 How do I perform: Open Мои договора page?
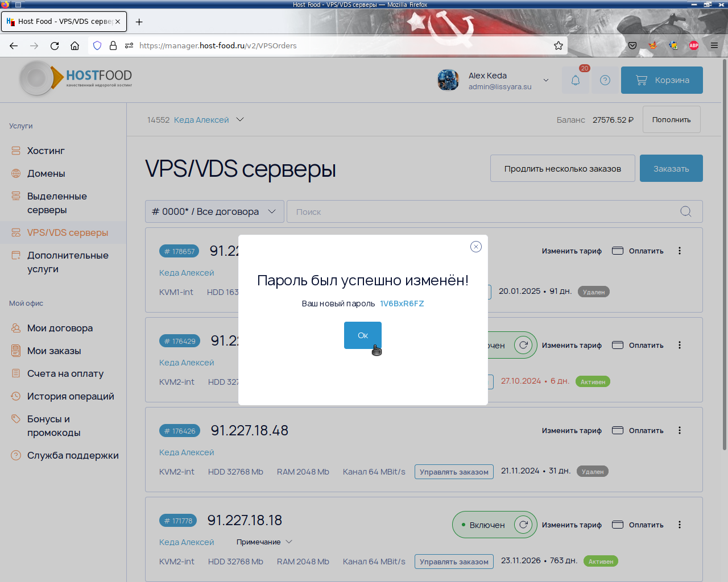(60, 328)
